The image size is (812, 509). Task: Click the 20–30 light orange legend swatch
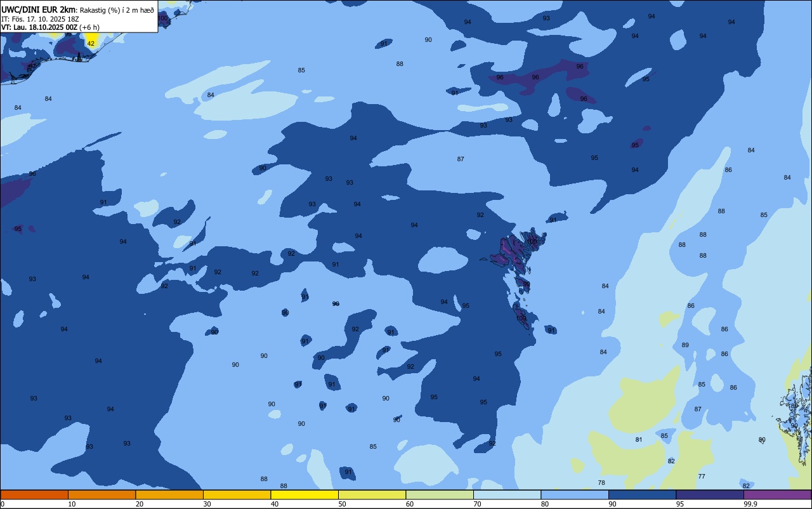[169, 494]
